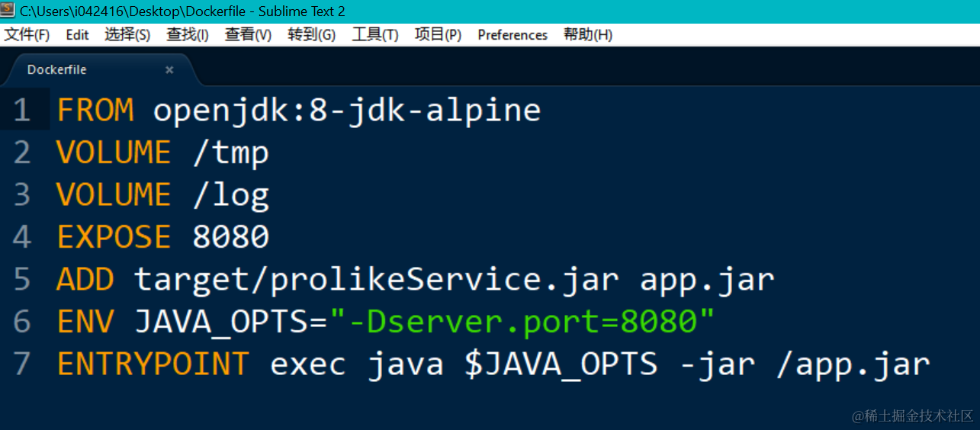
Task: Click the ADD keyword on line 5
Action: (x=85, y=280)
